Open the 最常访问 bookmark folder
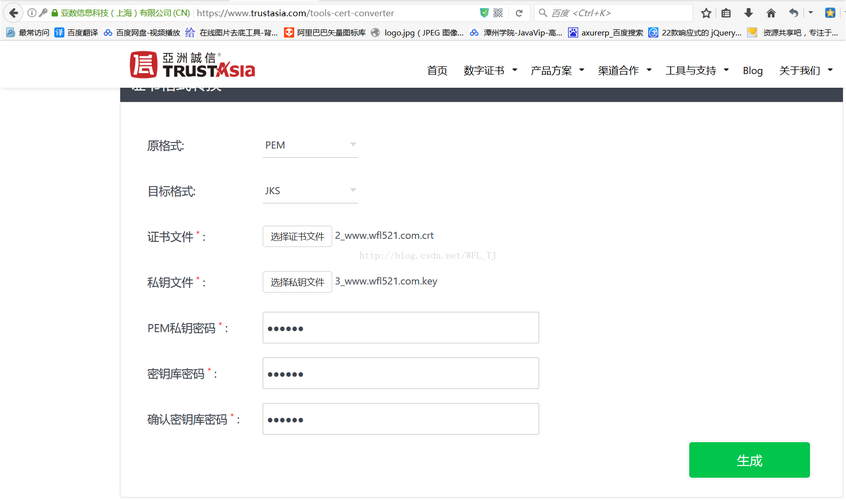This screenshot has width=846, height=500. point(28,33)
